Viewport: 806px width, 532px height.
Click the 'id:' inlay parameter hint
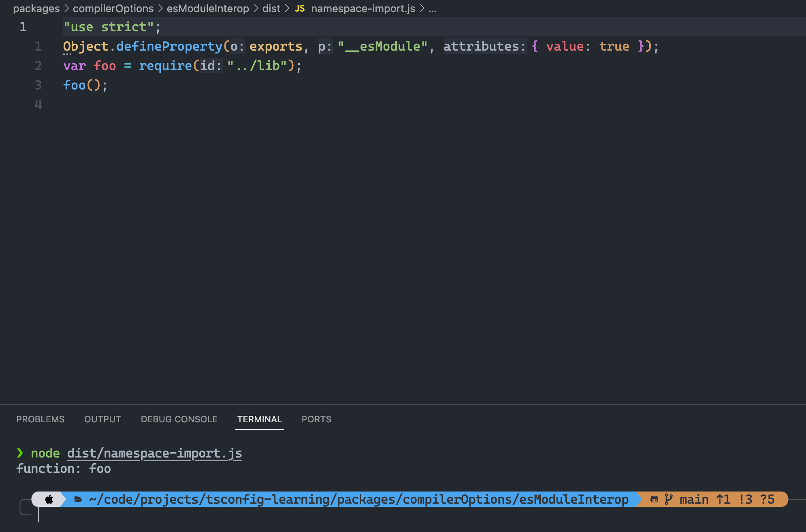pyautogui.click(x=211, y=66)
